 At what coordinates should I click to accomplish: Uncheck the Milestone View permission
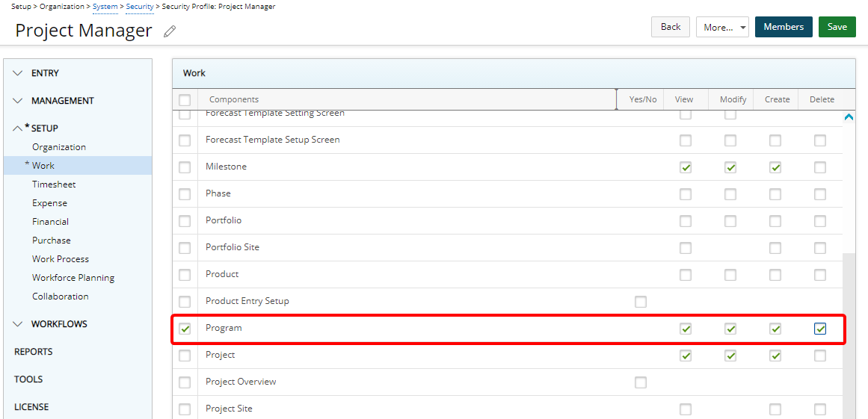[x=686, y=167]
